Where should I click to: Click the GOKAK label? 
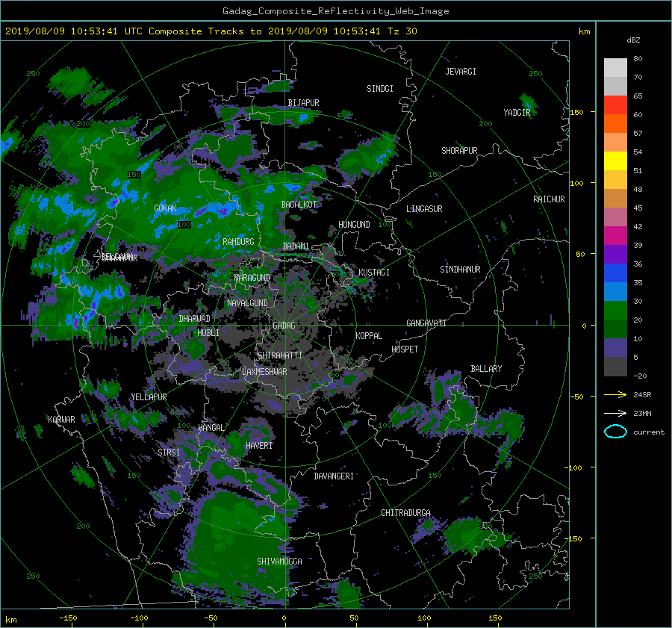click(165, 208)
